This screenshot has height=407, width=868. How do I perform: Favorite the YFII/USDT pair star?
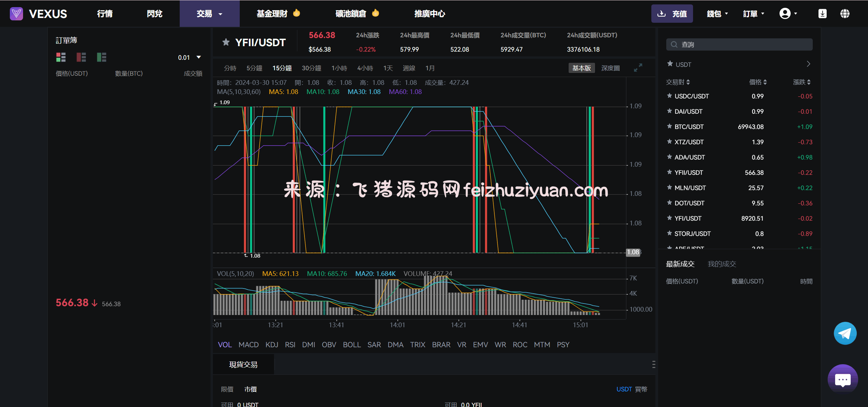pos(226,42)
